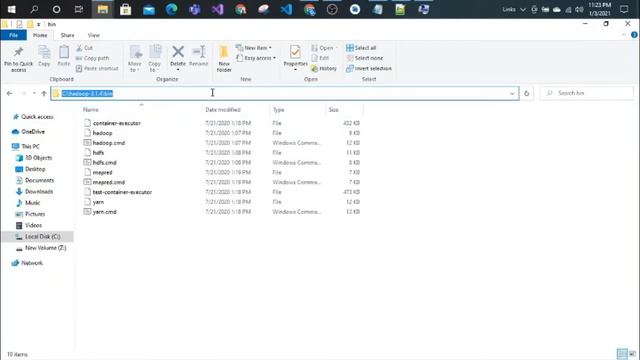Click Copy path in Clipboard group

tap(92, 58)
